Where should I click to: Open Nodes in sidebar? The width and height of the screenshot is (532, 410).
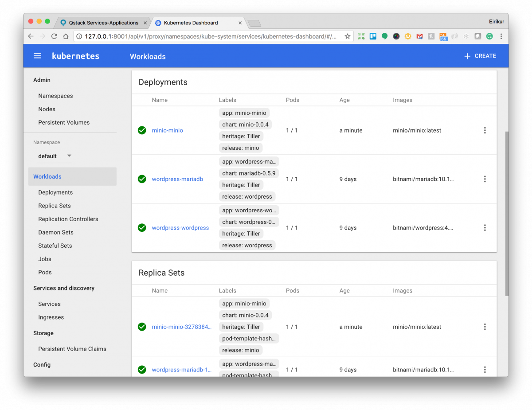tap(47, 109)
